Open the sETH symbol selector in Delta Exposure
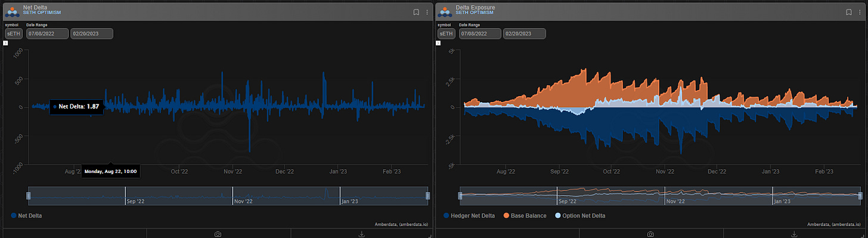The height and width of the screenshot is (238, 868). tap(446, 33)
